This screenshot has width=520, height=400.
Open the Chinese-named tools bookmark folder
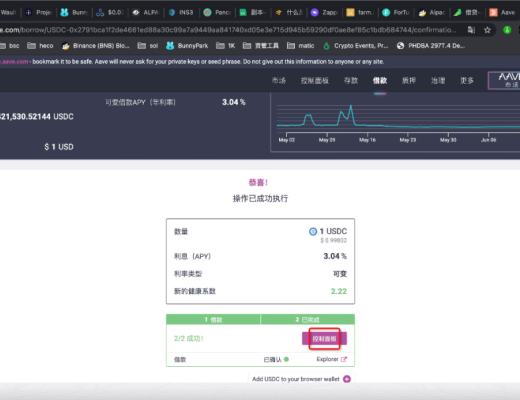click(261, 46)
